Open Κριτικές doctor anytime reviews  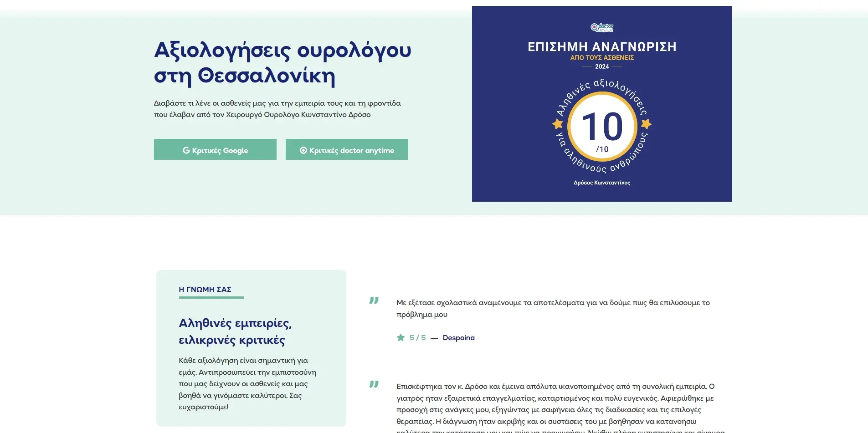347,149
